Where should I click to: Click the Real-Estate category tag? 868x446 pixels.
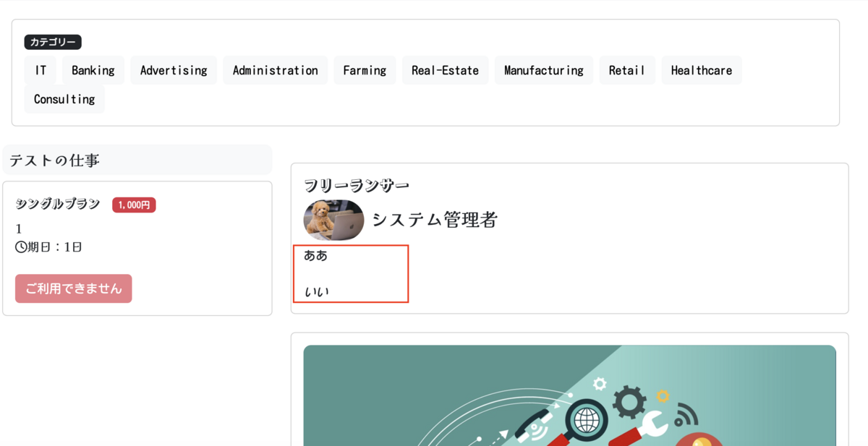coord(446,70)
